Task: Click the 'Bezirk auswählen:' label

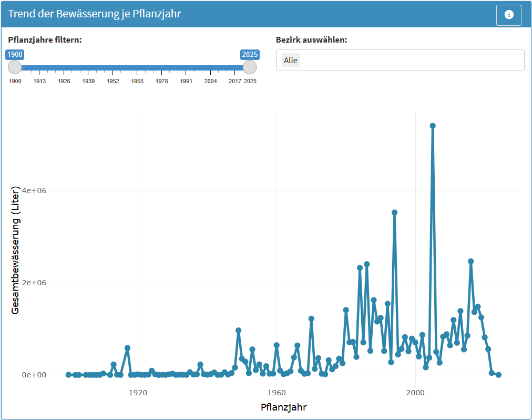Action: pos(311,40)
